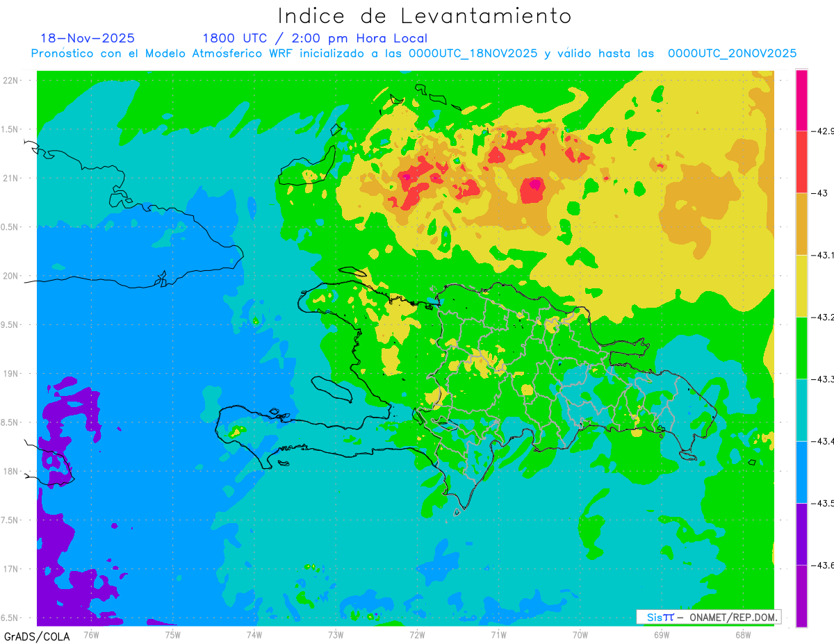Click the 70W longitude label

click(x=580, y=634)
